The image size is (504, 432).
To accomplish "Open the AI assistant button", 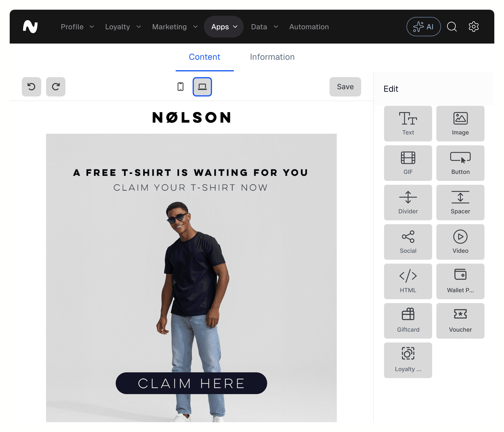I will (424, 27).
